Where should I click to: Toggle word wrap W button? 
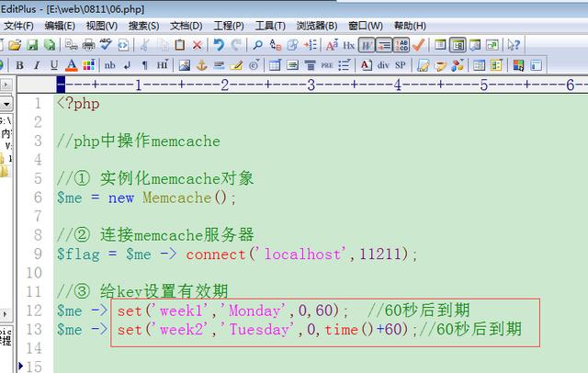[367, 45]
